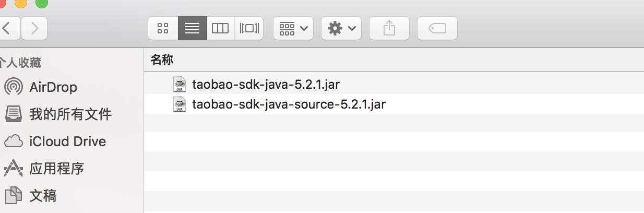Sort by the 名称 column header
Viewport: 644px width, 213px height.
click(x=162, y=60)
